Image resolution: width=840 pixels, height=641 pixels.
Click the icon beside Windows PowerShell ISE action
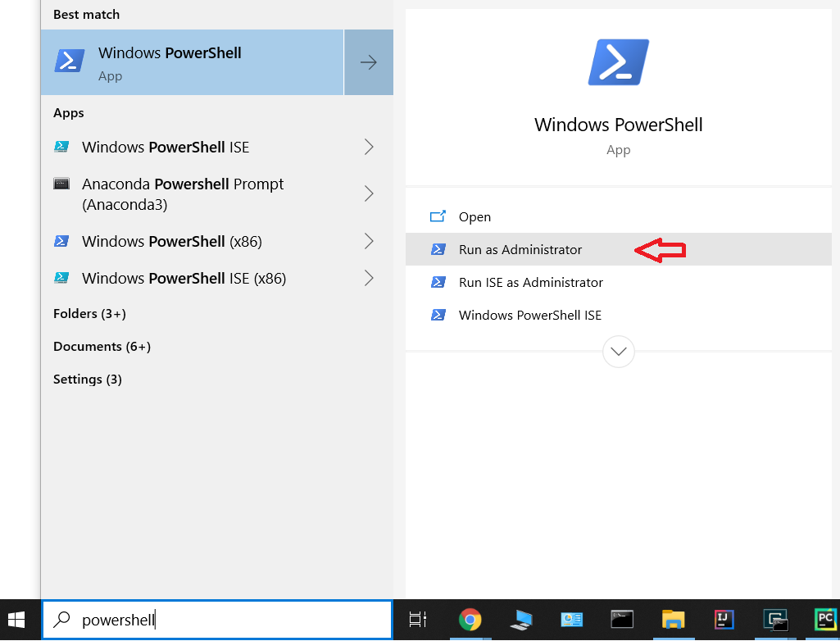pos(438,315)
